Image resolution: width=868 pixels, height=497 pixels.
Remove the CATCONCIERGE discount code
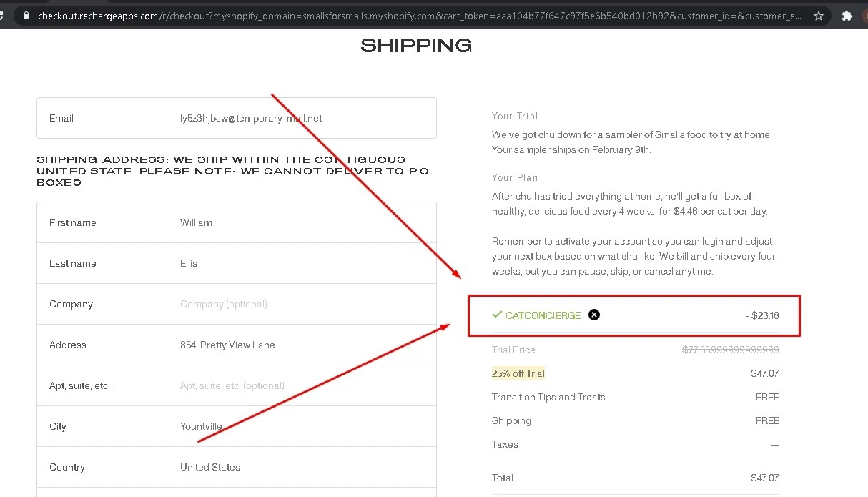point(594,315)
